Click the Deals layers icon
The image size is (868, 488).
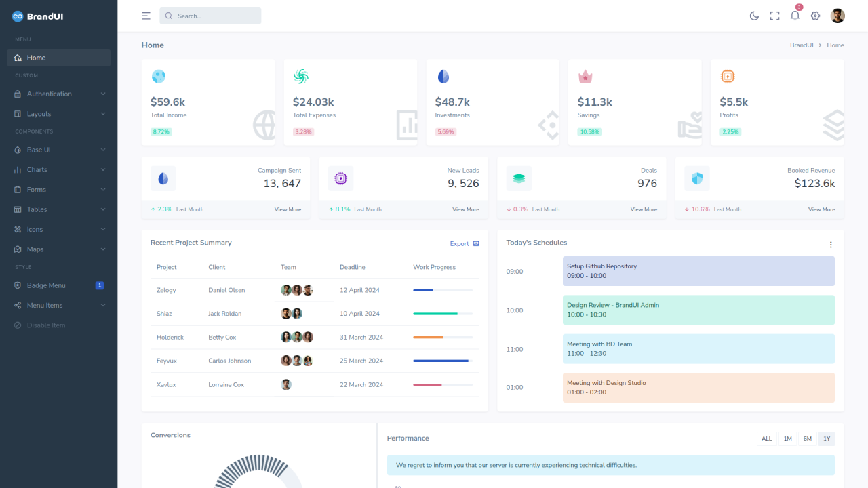point(519,179)
